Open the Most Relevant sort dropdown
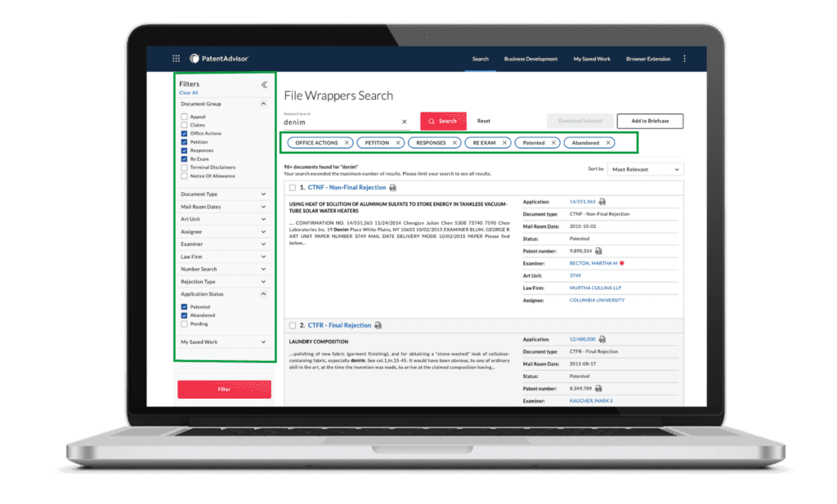 tap(646, 169)
